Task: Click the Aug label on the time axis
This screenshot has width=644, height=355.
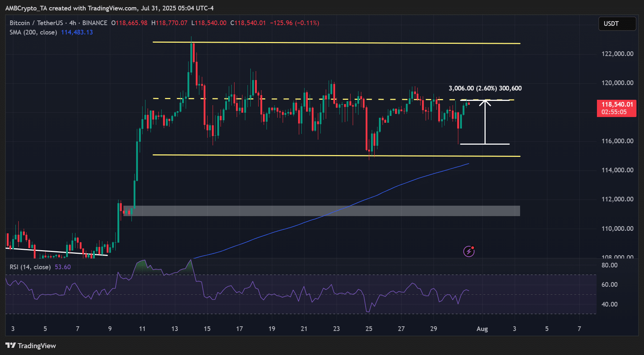Action: 482,329
